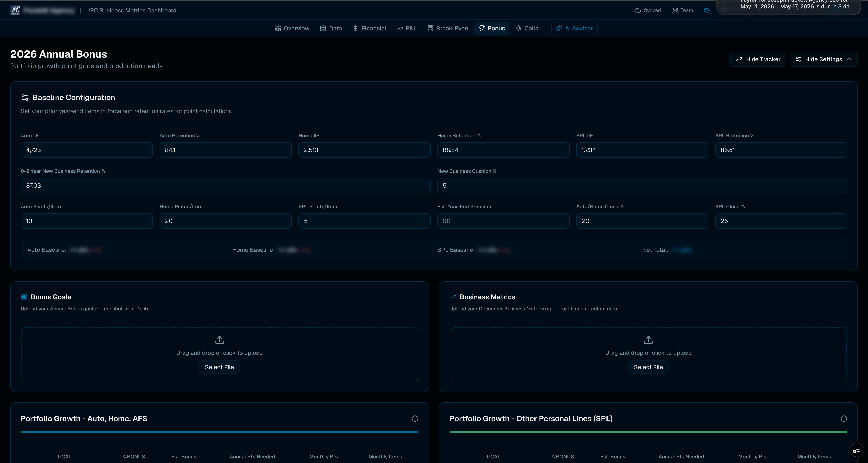The height and width of the screenshot is (463, 868).
Task: Edit the Home Points/Item field
Action: click(x=225, y=221)
